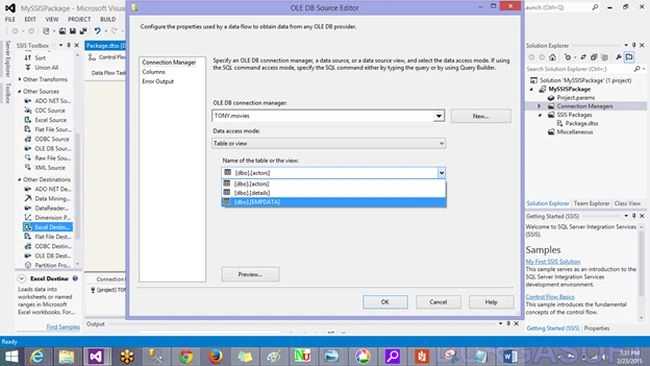
Task: Open Properties wrench icon in Solution Explorer
Action: click(618, 57)
